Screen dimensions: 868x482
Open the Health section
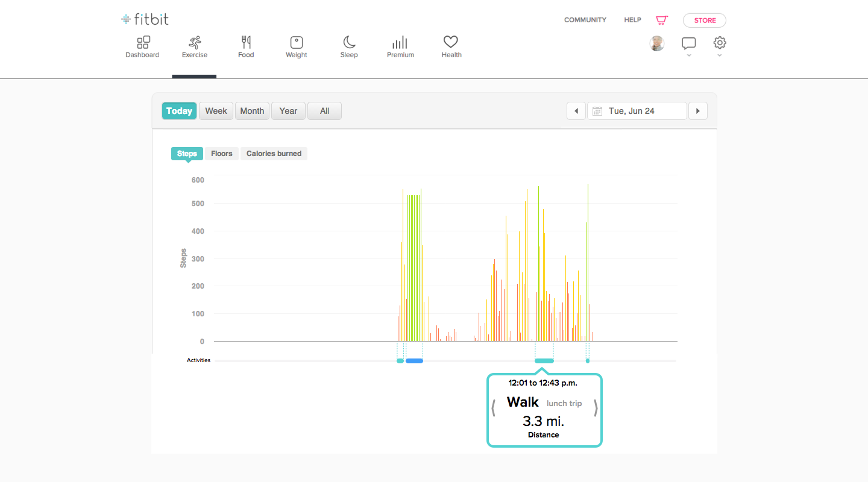click(x=451, y=47)
